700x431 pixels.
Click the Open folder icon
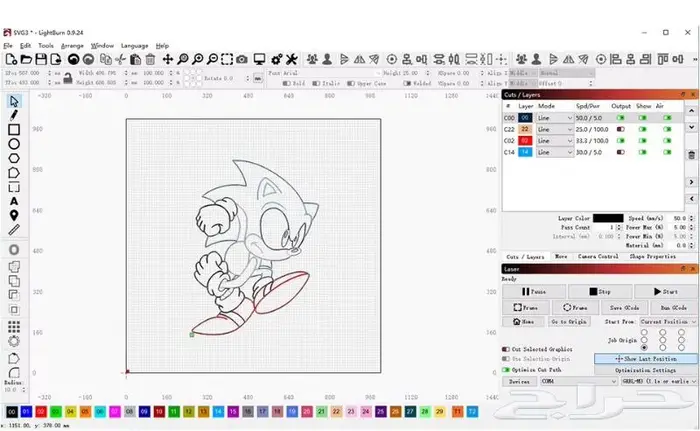point(26,59)
